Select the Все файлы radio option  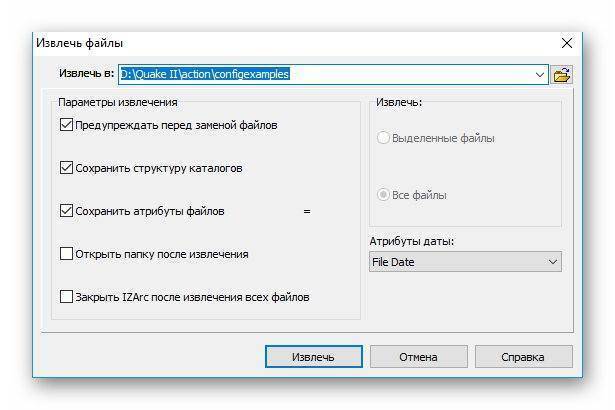click(383, 195)
